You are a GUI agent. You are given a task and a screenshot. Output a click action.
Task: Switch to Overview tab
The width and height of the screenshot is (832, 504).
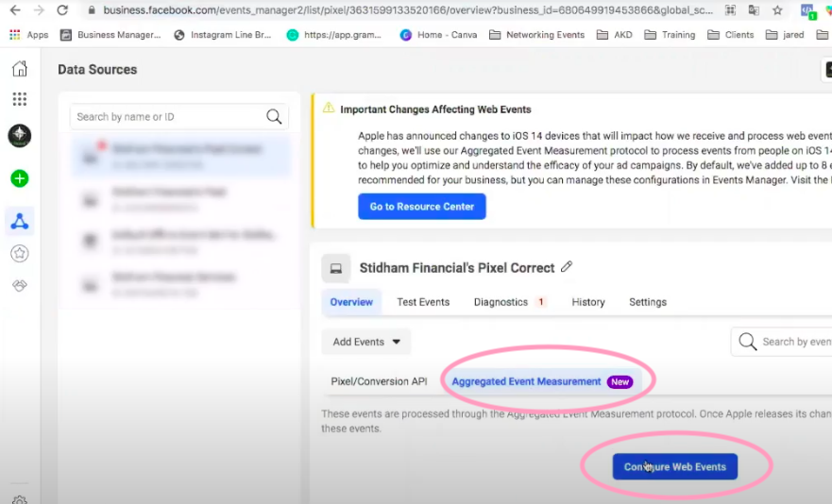(x=351, y=302)
